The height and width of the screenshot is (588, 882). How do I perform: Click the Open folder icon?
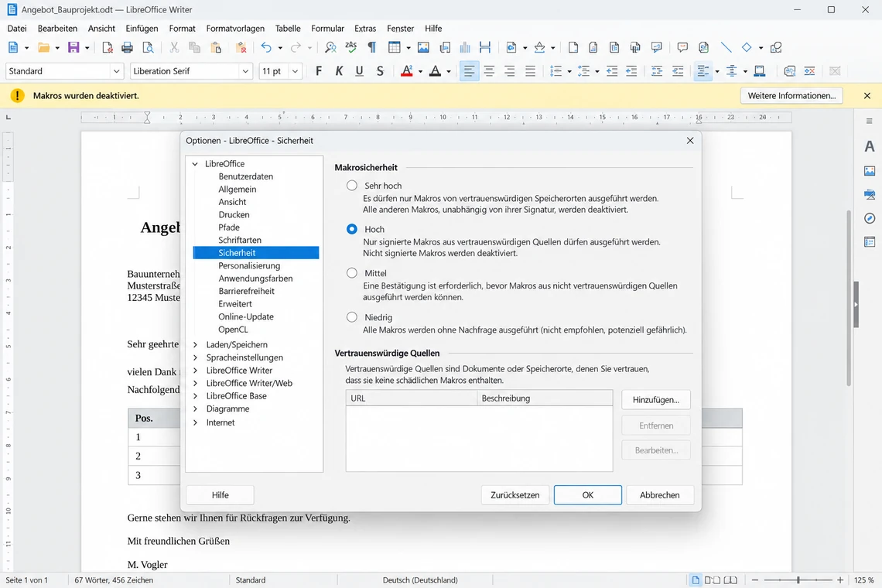[44, 48]
